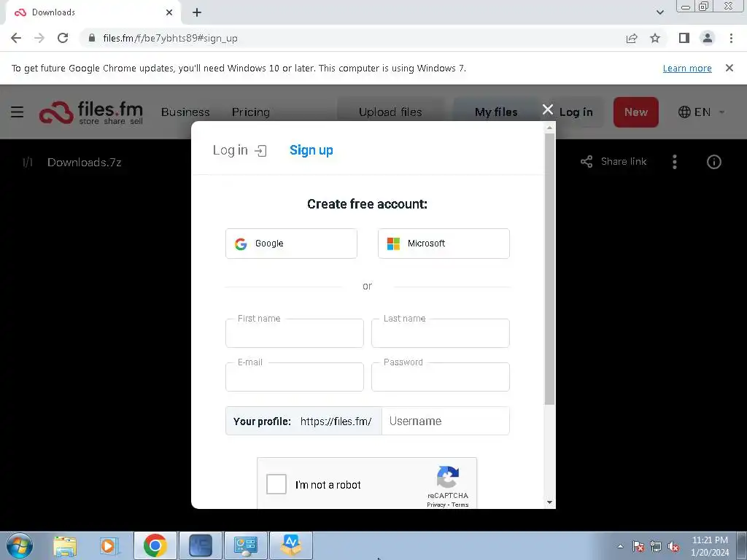
Task: Open the Chrome profile avatar
Action: click(x=708, y=38)
